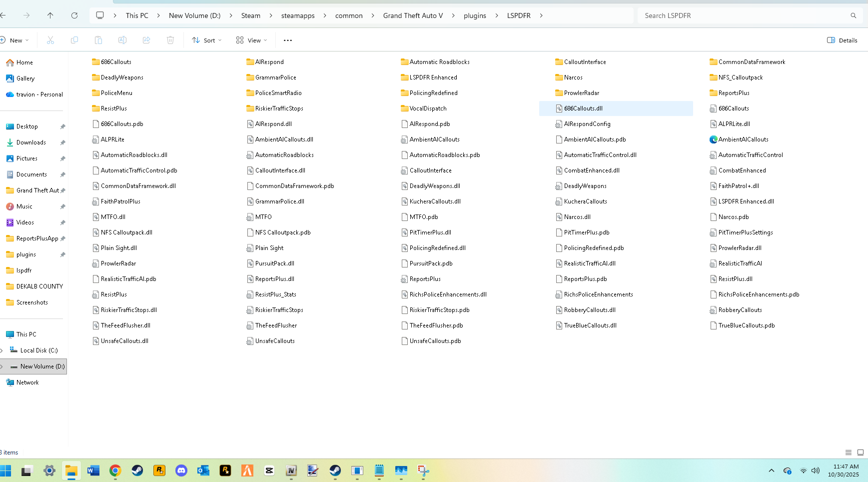Screen dimensions: 868x482
Task: Open Google Chrome from the taskbar
Action: (115, 470)
